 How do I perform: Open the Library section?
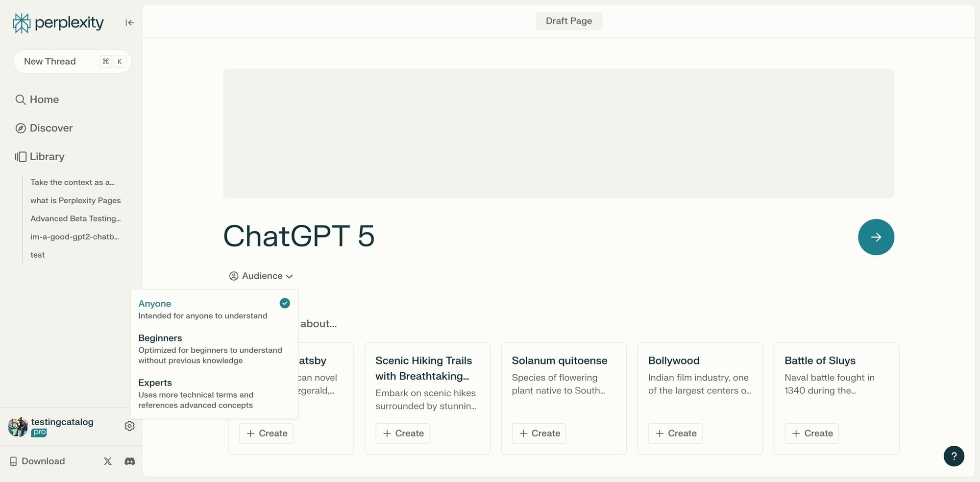coord(47,156)
